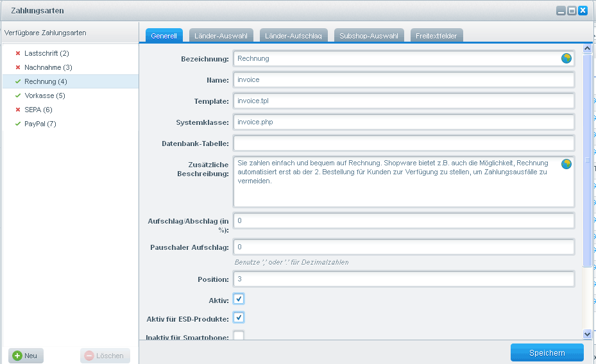This screenshot has width=596, height=364.
Task: Click the Systemklasse field with invoice.php
Action: (x=404, y=122)
